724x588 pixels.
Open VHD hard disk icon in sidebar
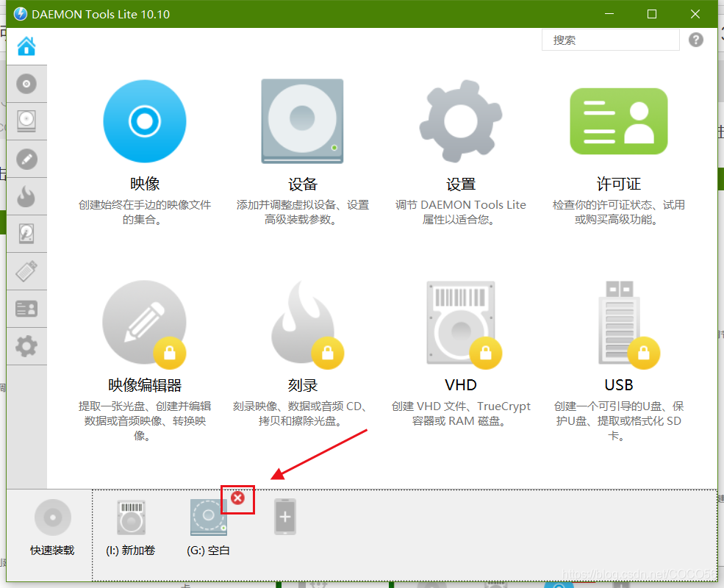(26, 234)
